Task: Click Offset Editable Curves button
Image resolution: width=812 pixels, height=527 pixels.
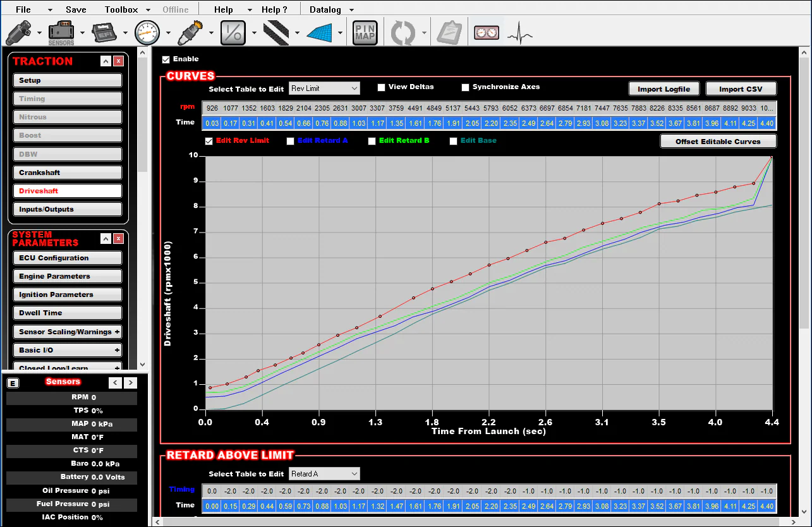Action: tap(718, 140)
